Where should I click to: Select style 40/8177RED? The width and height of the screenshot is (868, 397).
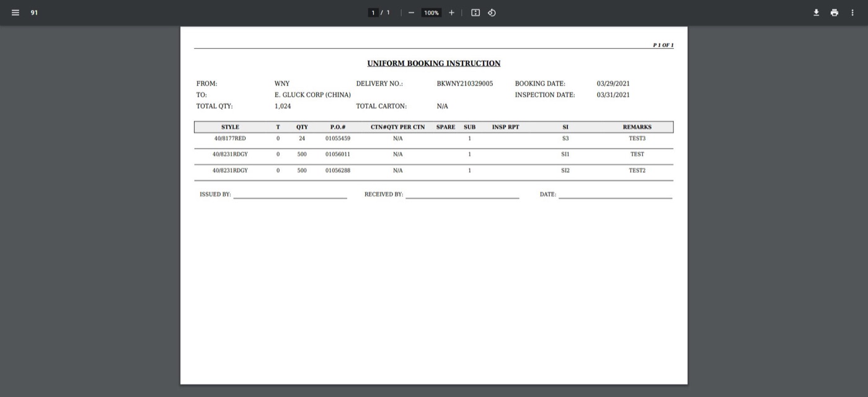point(230,138)
